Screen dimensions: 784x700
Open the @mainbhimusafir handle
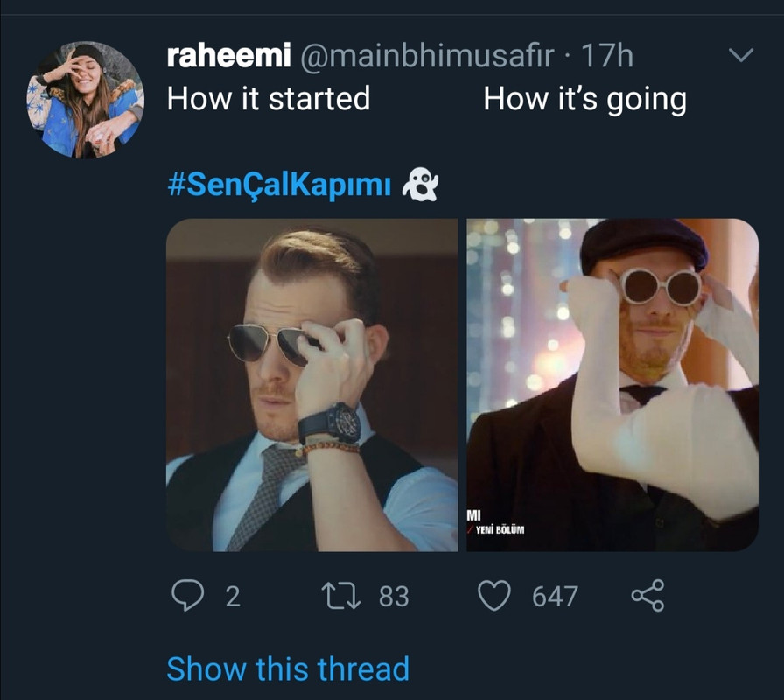430,57
